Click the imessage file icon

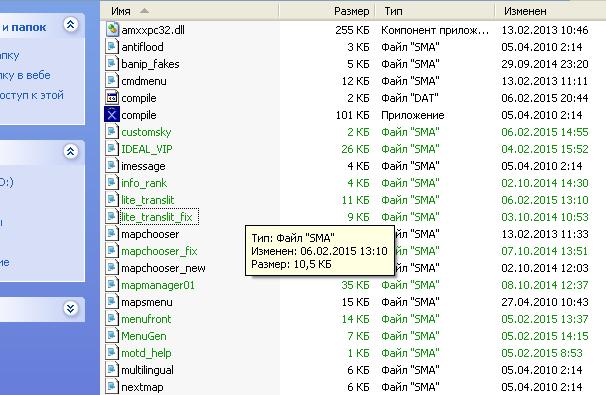tap(112, 166)
